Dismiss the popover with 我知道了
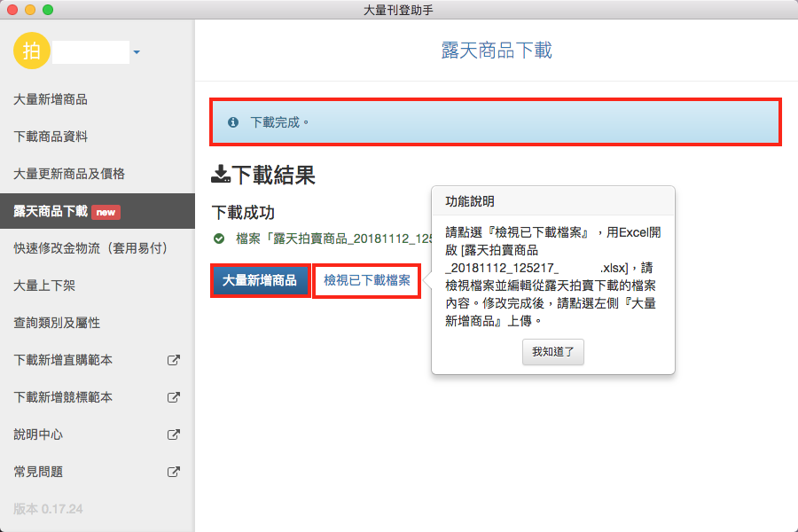 553,352
